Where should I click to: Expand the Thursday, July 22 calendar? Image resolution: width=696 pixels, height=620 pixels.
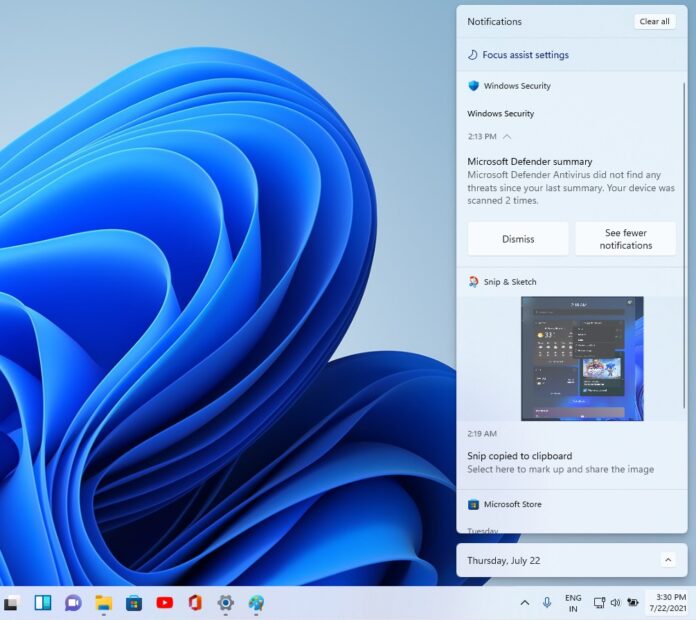(x=668, y=560)
